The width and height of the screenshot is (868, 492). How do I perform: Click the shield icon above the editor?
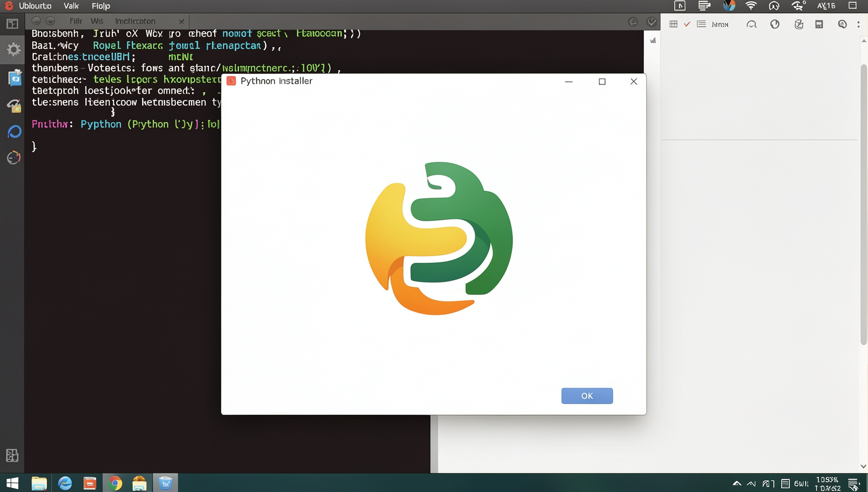(652, 22)
